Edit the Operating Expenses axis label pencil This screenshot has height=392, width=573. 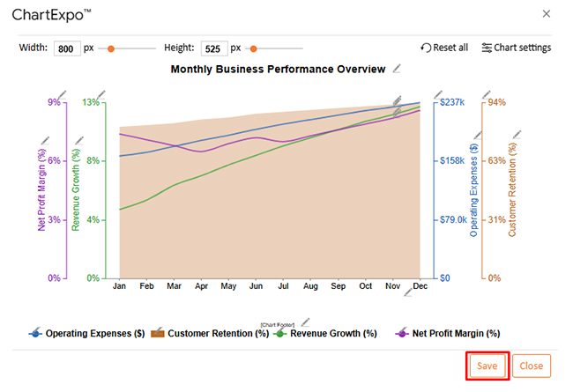[476, 136]
